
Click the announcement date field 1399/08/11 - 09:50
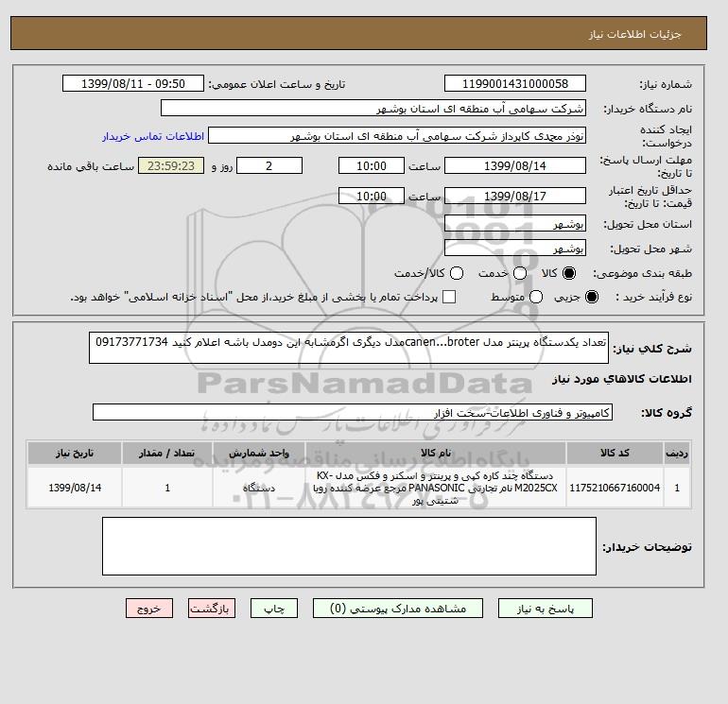(x=133, y=83)
